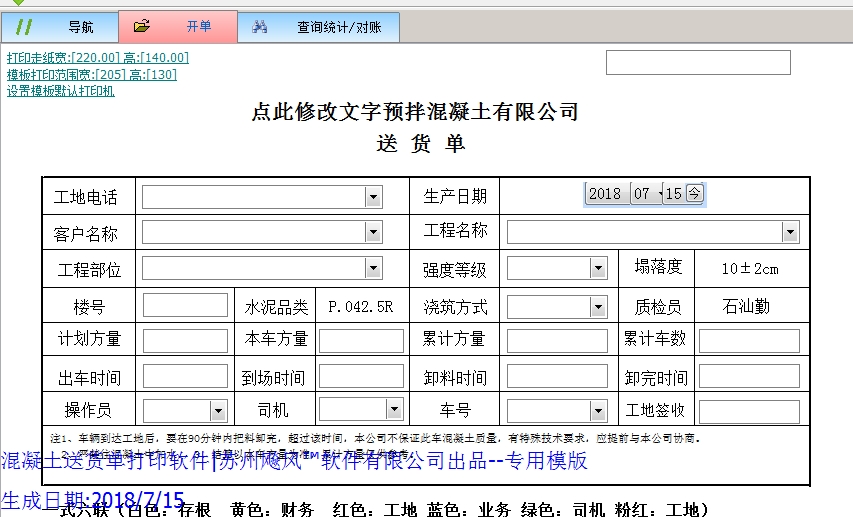Image resolution: width=853 pixels, height=517 pixels.
Task: Click the spinner button on 生产日期
Action: 695,194
